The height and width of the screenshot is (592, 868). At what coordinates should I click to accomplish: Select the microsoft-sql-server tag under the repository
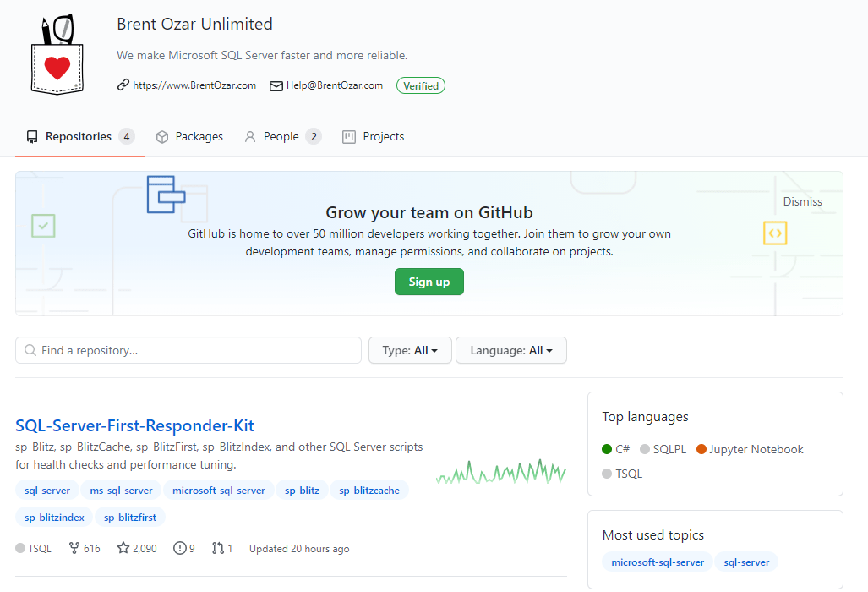point(219,491)
